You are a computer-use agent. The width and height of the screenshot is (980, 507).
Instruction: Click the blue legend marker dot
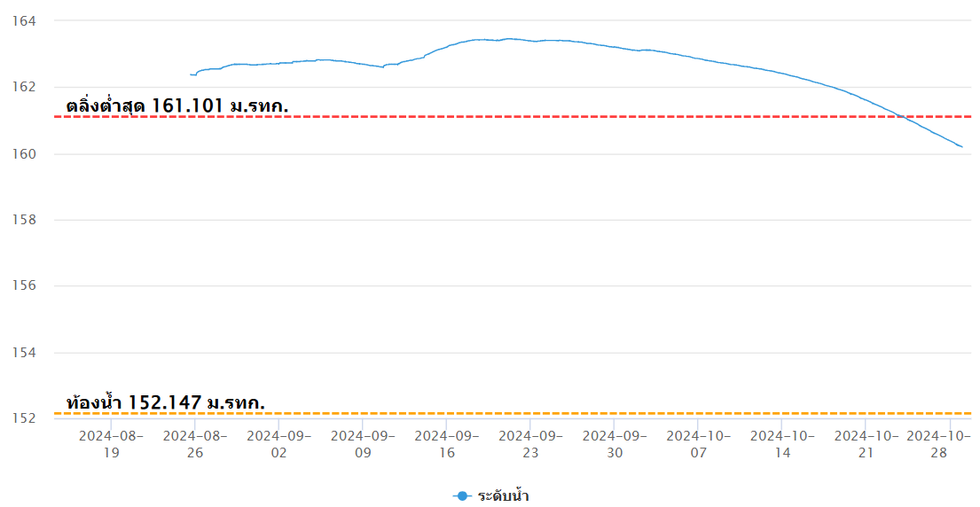coord(462,496)
